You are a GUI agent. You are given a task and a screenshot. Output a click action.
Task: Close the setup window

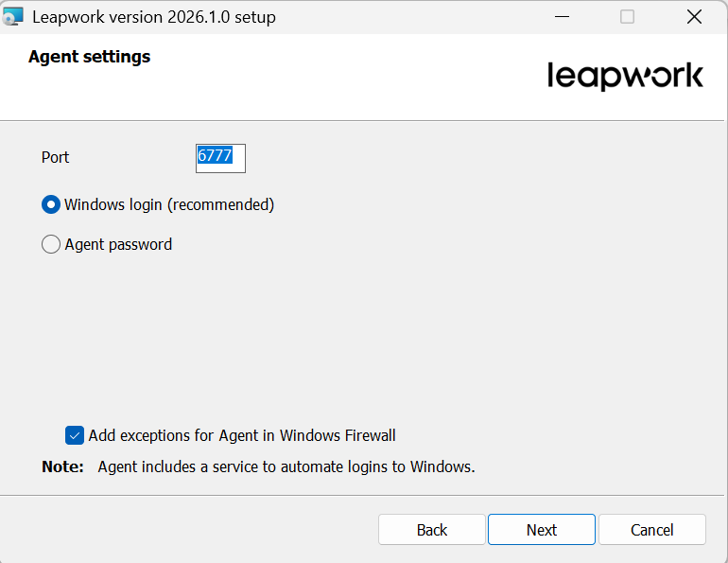tap(694, 17)
